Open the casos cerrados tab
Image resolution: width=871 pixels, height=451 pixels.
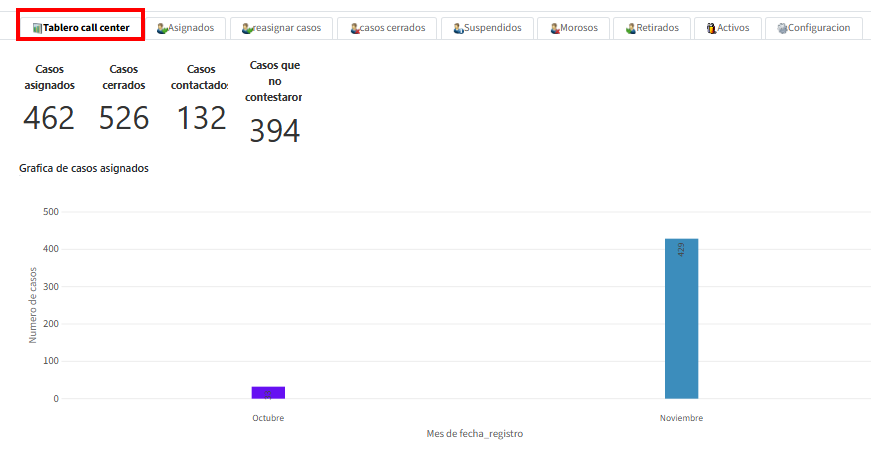pos(392,28)
